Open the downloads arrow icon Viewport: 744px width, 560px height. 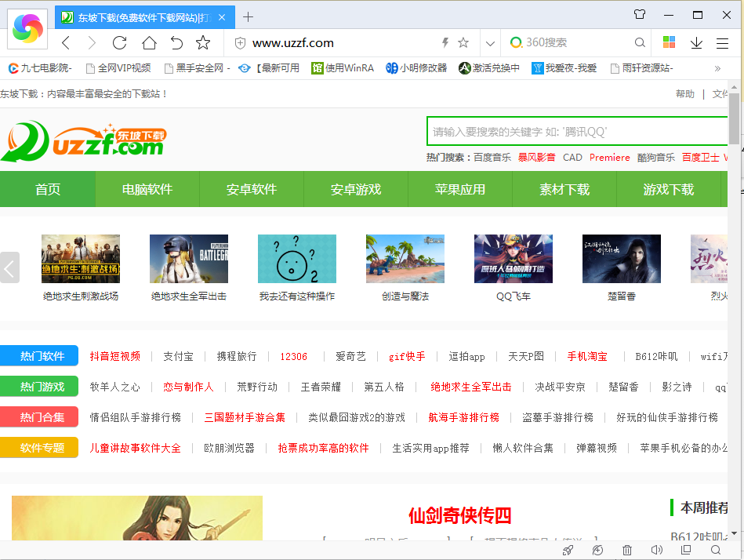point(696,42)
